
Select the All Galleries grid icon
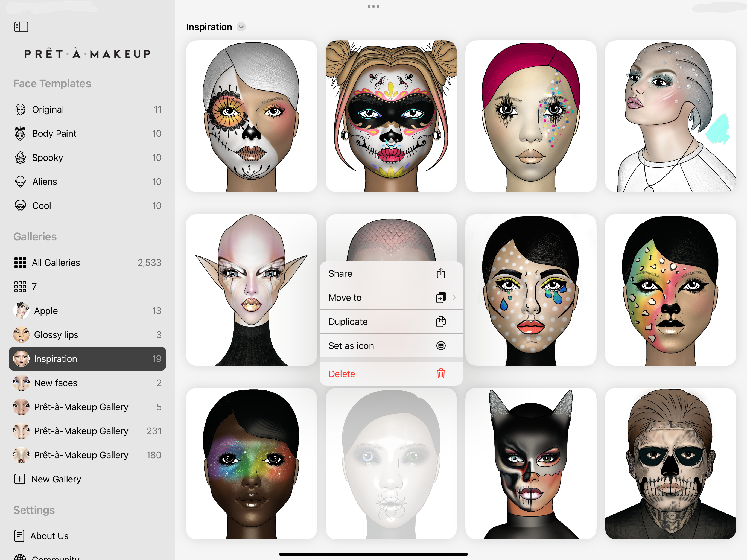click(20, 262)
